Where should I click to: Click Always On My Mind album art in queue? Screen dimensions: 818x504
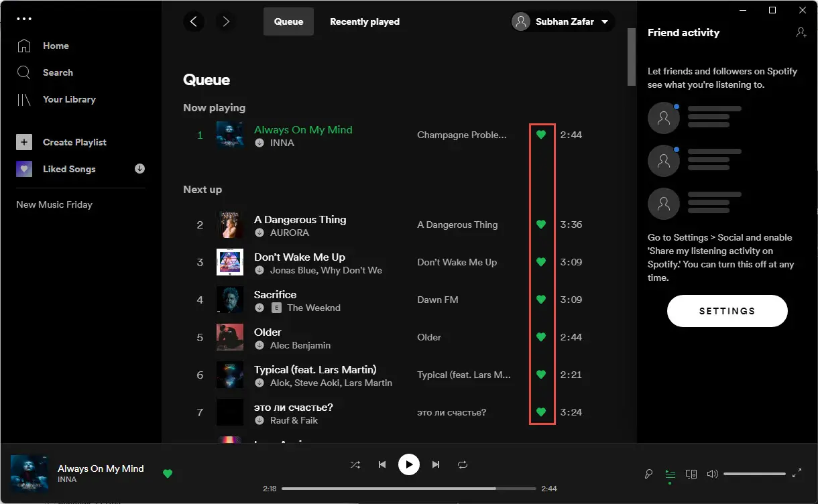click(230, 135)
